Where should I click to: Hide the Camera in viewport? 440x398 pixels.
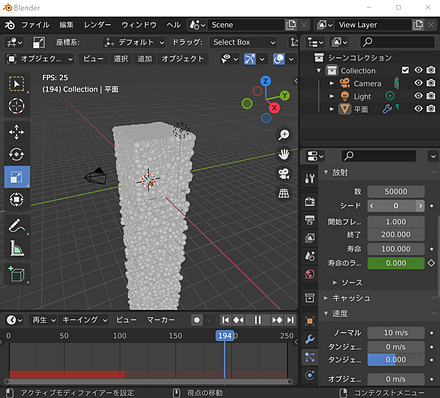(418, 83)
